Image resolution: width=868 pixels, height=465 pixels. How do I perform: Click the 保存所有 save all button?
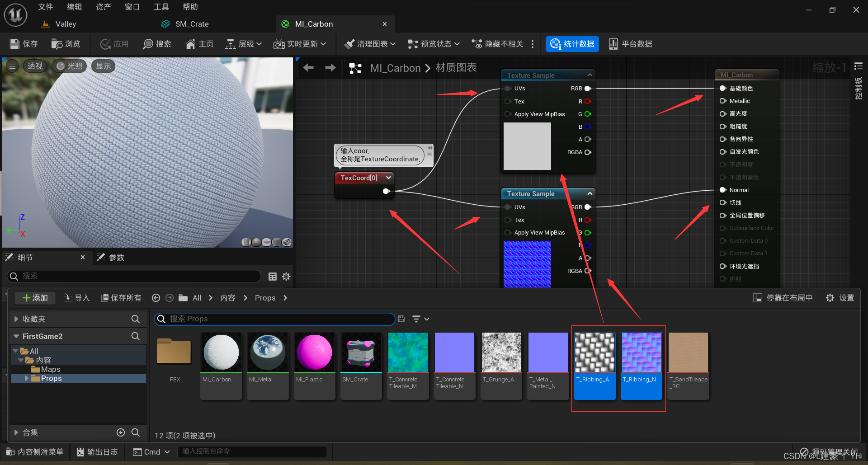coord(121,298)
